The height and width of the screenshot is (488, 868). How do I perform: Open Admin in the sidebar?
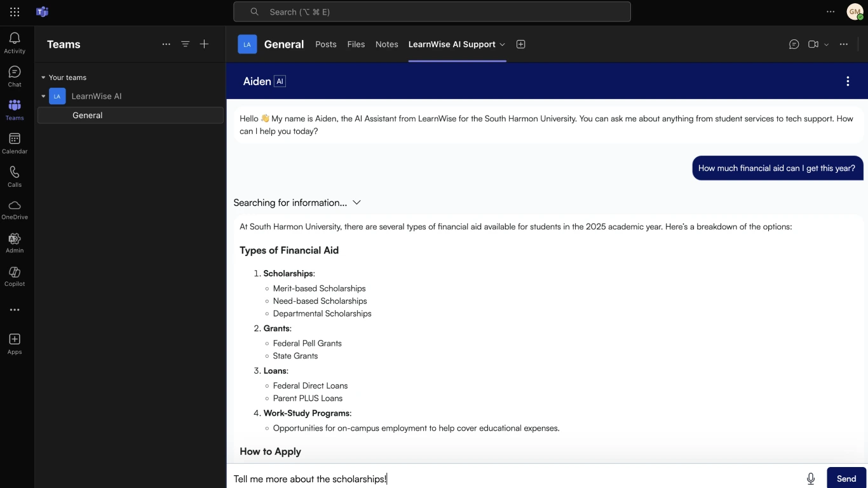(x=15, y=242)
